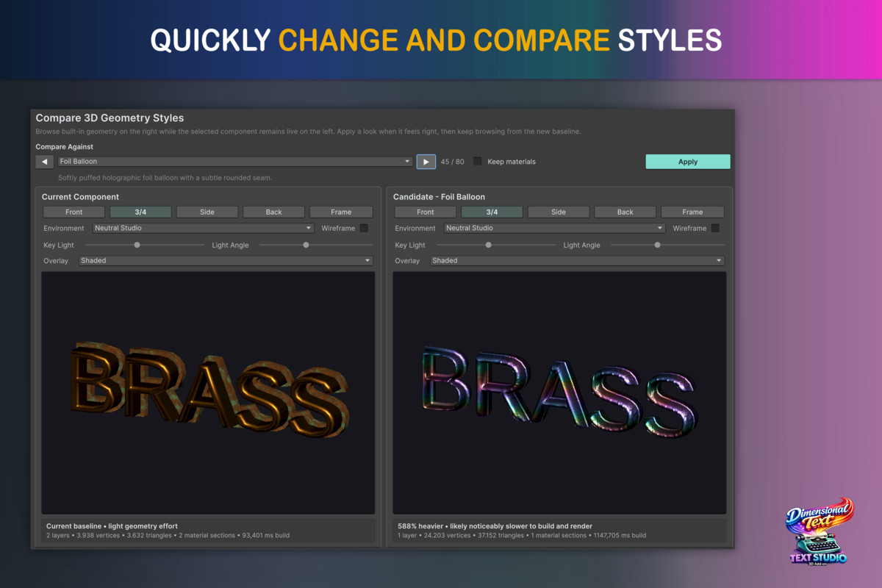Advance to next geometry style arrow
The image size is (882, 588).
426,162
